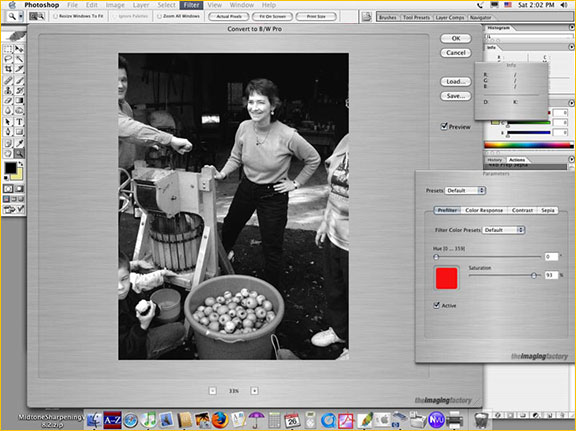Select the Magic Wand tool
The image size is (576, 431).
(19, 58)
